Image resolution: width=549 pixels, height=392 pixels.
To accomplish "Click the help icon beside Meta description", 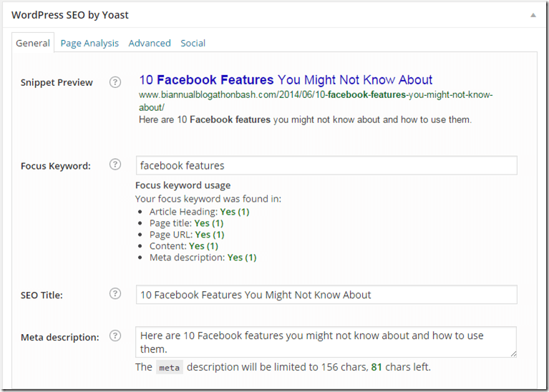I will [115, 335].
